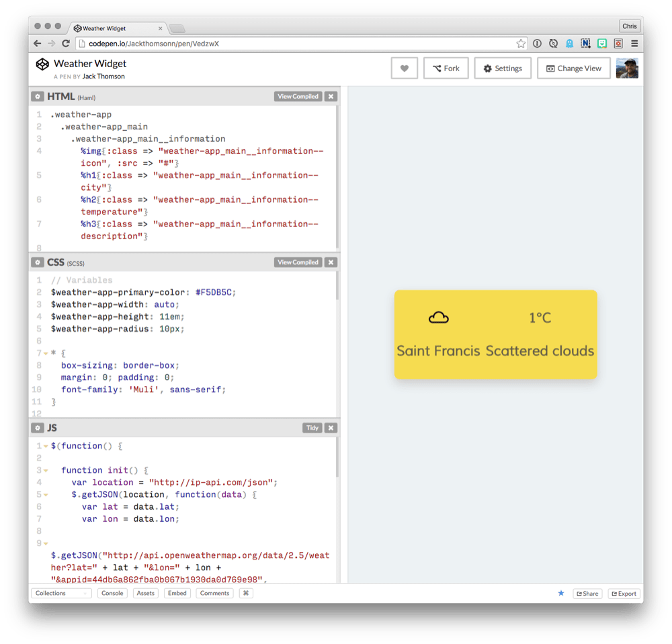Click the heart icon to love this pen
The width and height of the screenshot is (672, 644).
point(404,68)
